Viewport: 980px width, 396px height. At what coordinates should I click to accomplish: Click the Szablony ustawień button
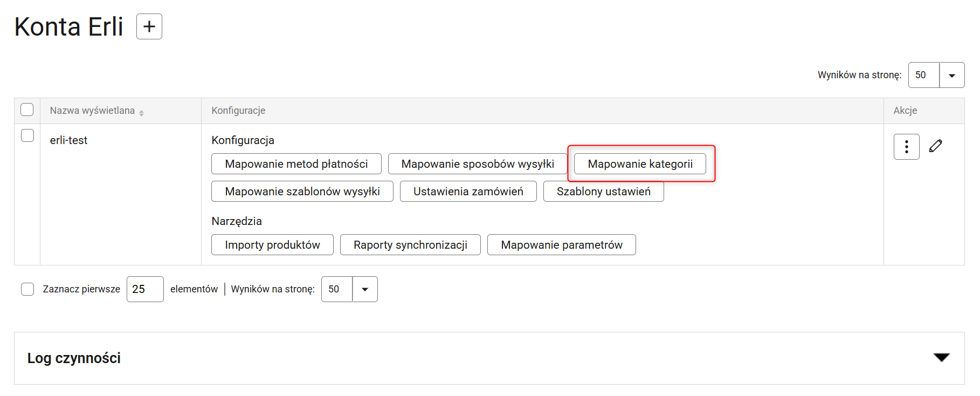[x=604, y=192]
